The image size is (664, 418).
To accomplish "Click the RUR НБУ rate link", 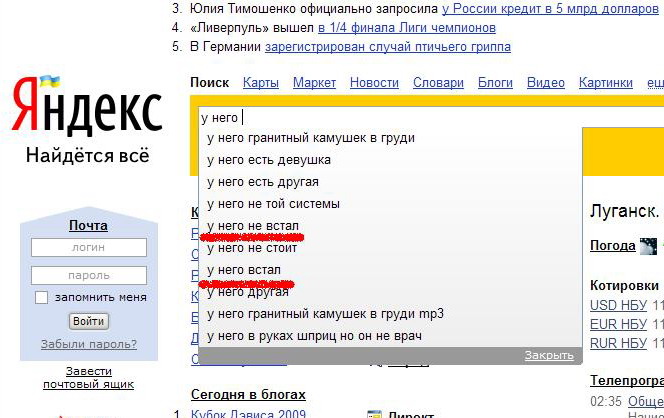I will pos(619,343).
